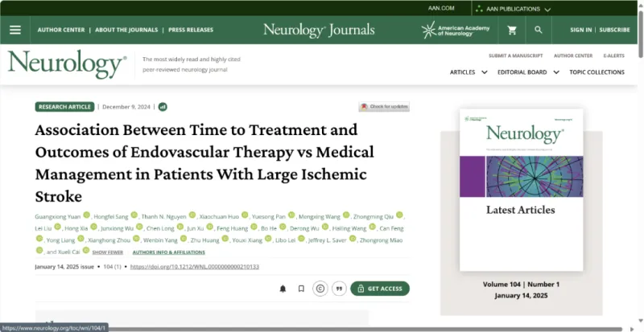Open Press Releases
This screenshot has width=644, height=332.
(x=191, y=30)
